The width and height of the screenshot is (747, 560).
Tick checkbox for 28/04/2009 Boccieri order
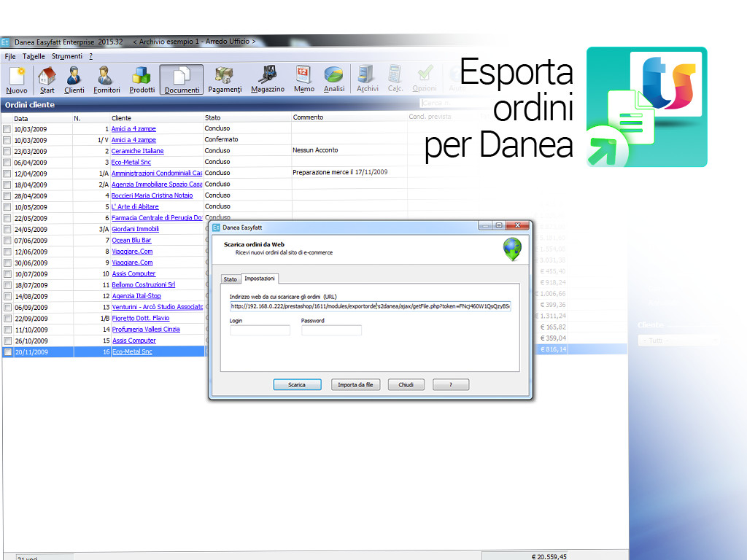7,195
